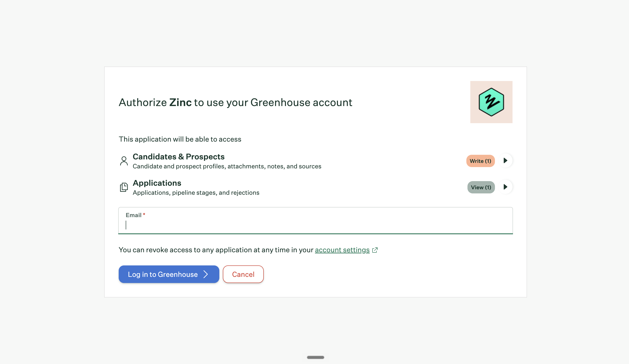Click the 'Authorize Zinc' page title

(x=235, y=103)
